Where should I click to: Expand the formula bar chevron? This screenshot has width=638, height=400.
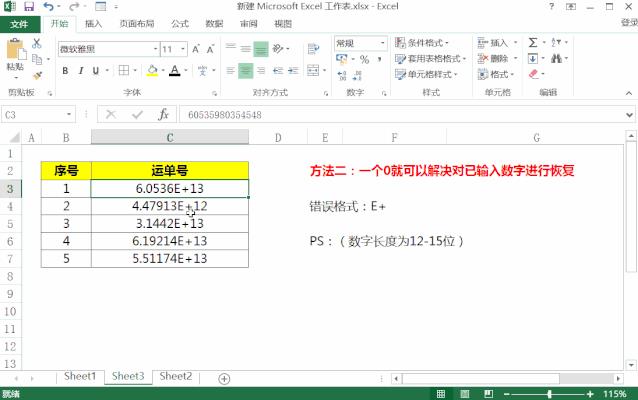[629, 115]
